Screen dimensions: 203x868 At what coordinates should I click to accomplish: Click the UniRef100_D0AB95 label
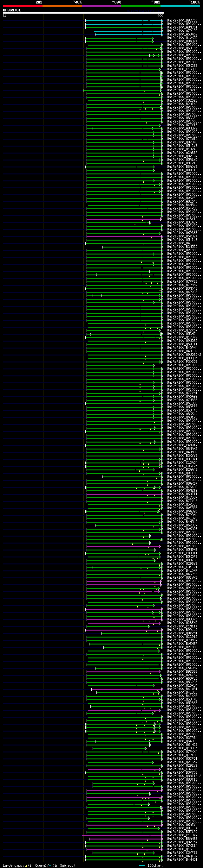[x=182, y=512]
